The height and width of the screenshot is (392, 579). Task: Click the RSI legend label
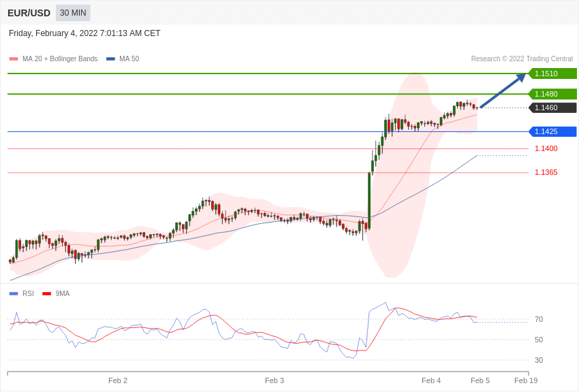pos(28,293)
